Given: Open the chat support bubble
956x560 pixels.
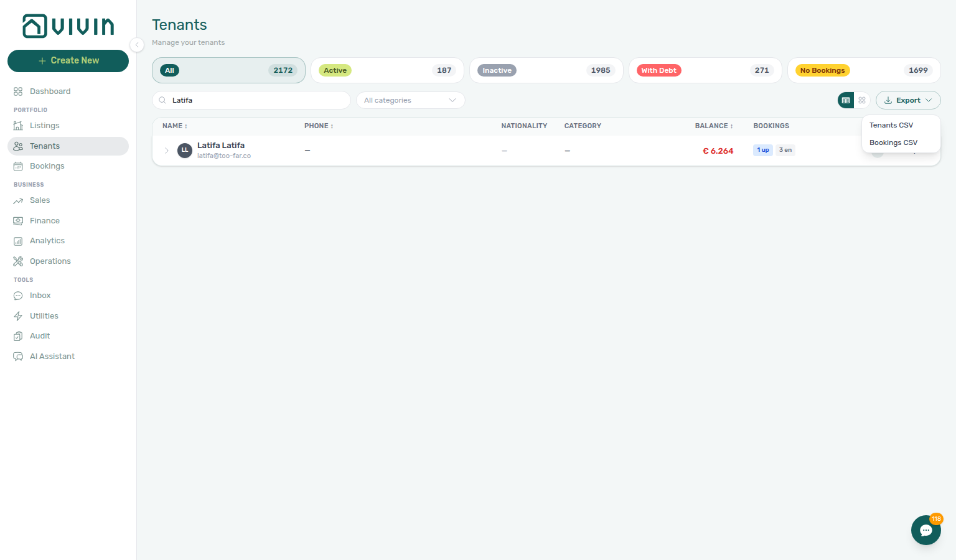Looking at the screenshot, I should point(926,530).
